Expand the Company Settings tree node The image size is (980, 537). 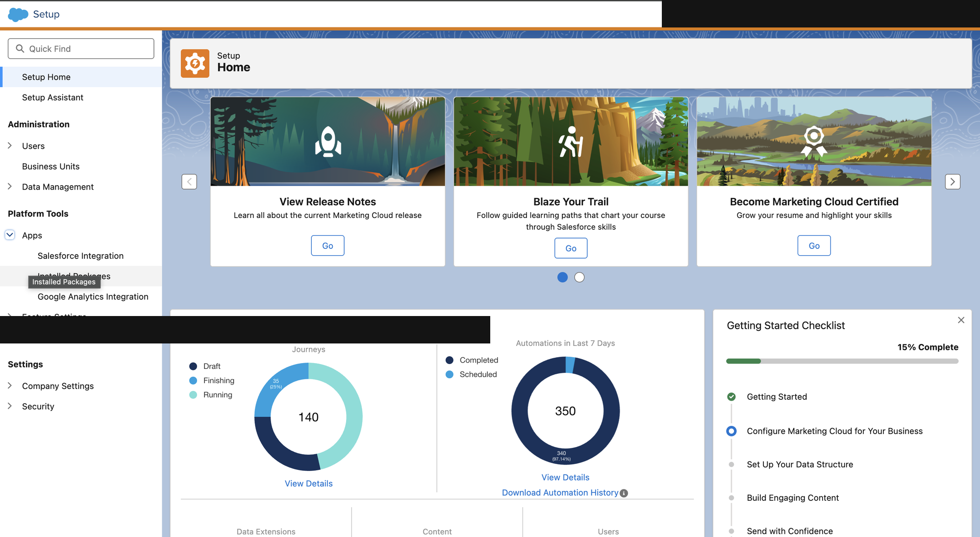click(x=10, y=386)
